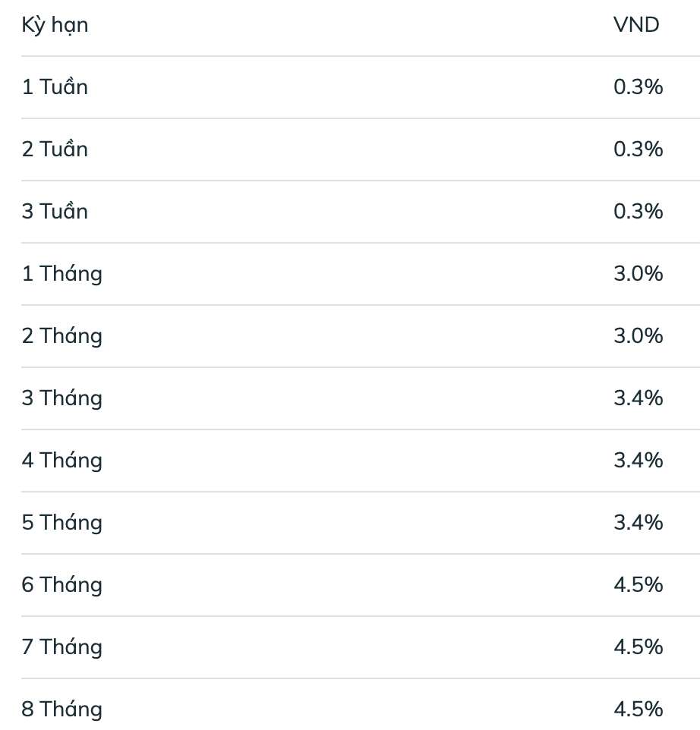Click the "Kỳ hạn" column header

click(x=55, y=25)
